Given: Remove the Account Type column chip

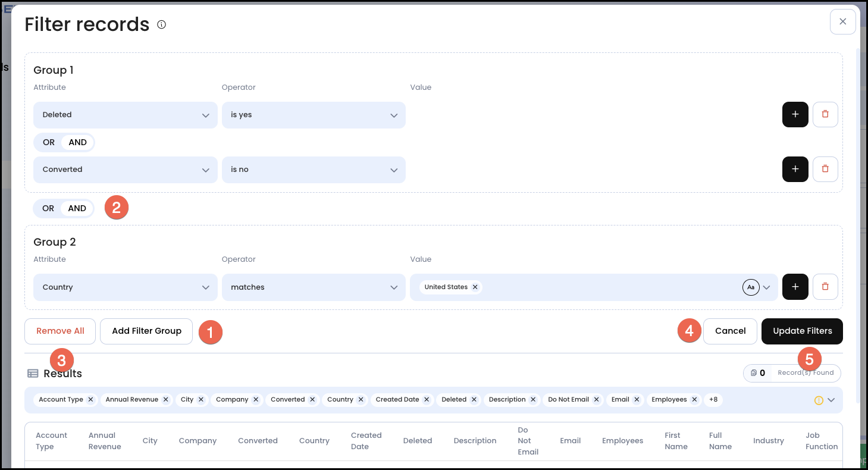Looking at the screenshot, I should (x=90, y=400).
